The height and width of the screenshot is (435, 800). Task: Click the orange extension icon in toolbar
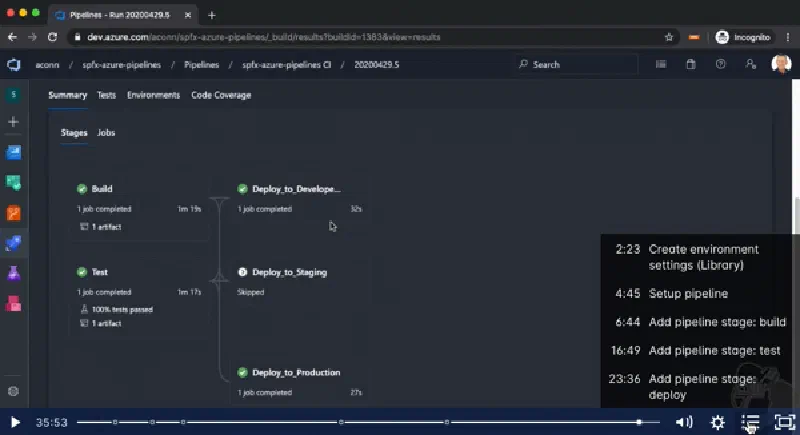[694, 37]
